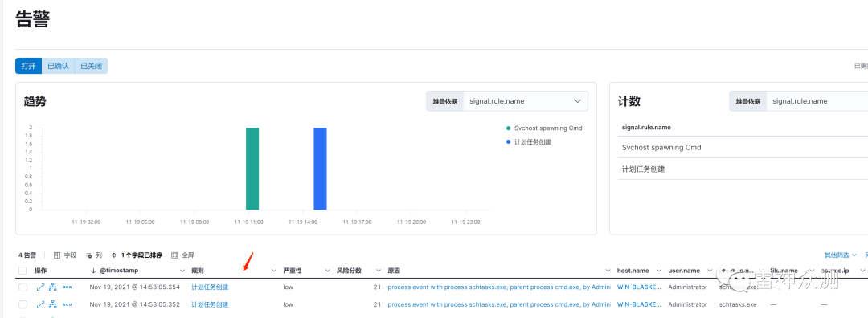The width and height of the screenshot is (868, 318).
Task: Open analyzer graph icon for 14:53:05.354 alert
Action: (x=53, y=287)
